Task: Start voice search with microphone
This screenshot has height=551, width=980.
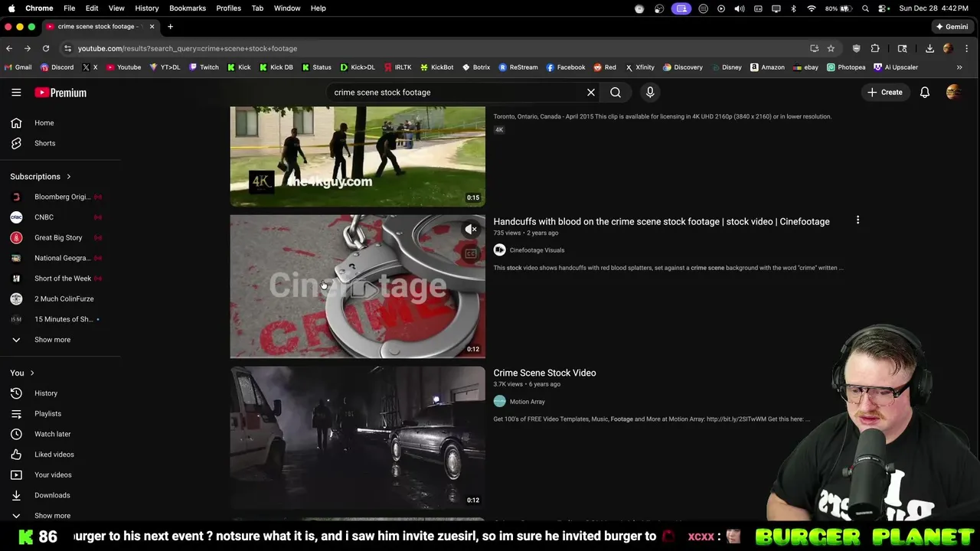Action: click(x=650, y=93)
